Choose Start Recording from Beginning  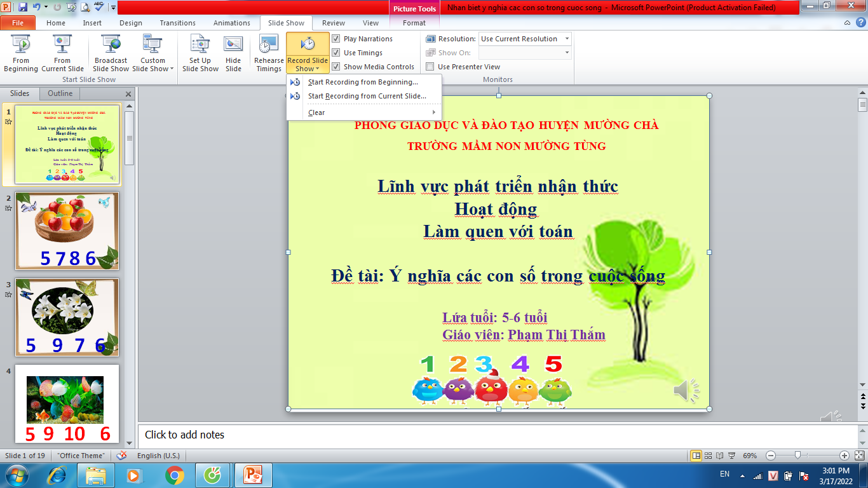pyautogui.click(x=362, y=82)
